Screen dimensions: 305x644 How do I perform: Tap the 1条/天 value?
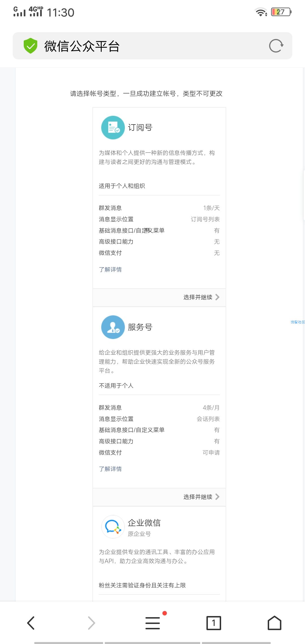click(x=211, y=208)
